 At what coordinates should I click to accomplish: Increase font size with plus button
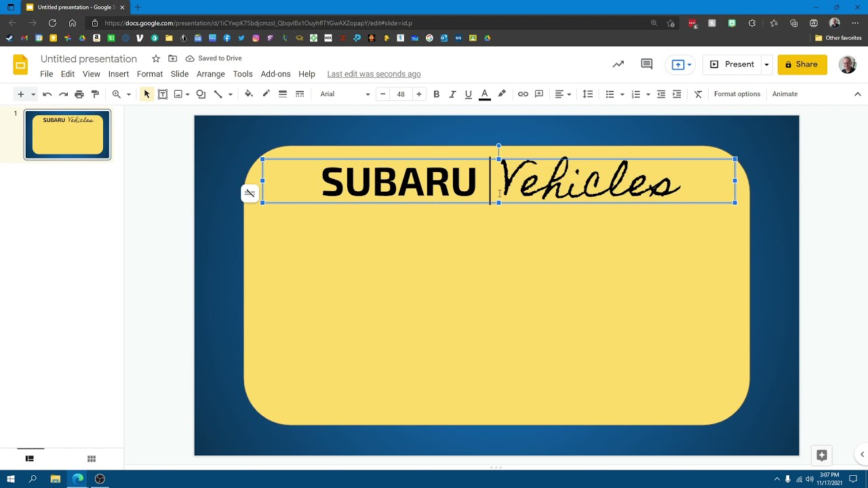(419, 94)
